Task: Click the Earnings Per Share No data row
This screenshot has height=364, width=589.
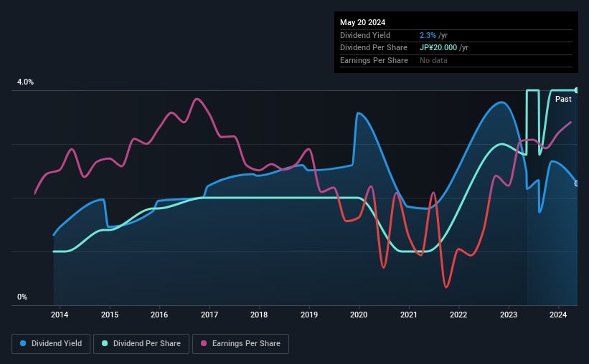Action: pyautogui.click(x=456, y=60)
